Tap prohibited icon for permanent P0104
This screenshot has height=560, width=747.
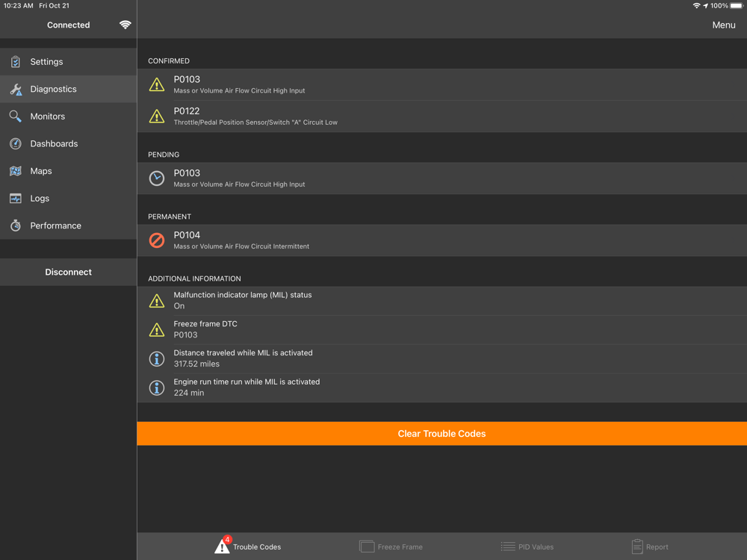pos(157,240)
